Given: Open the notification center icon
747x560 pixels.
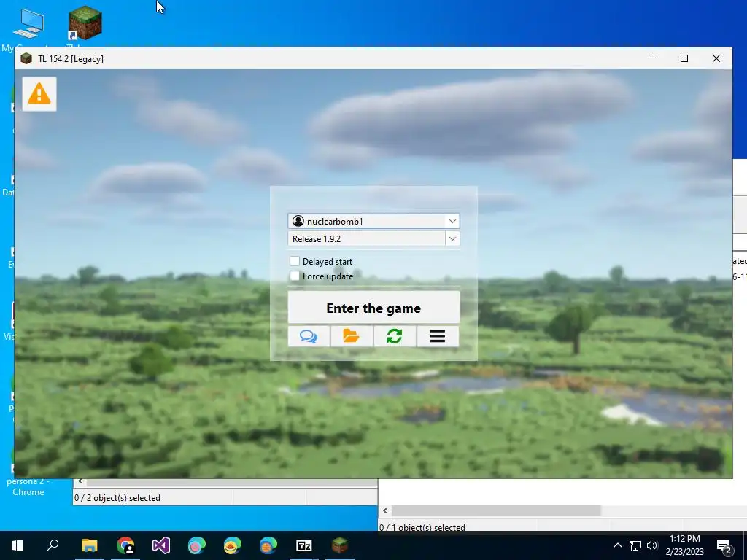Looking at the screenshot, I should pyautogui.click(x=724, y=546).
